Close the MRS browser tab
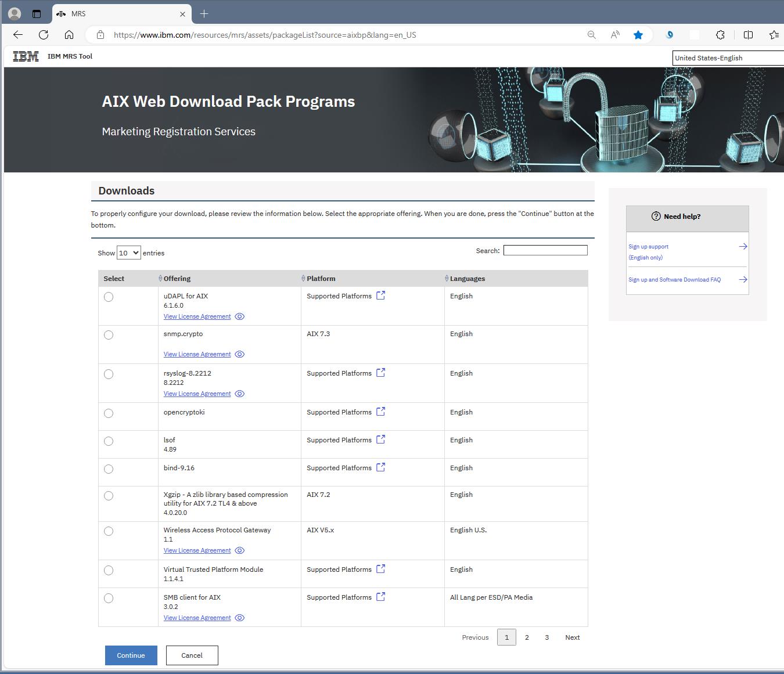Screen dimensions: 784x674 [182, 14]
